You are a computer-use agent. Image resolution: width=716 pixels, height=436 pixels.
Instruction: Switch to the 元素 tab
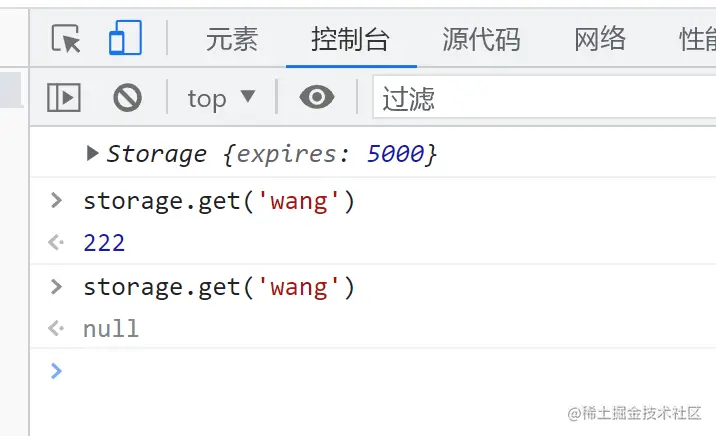[232, 39]
